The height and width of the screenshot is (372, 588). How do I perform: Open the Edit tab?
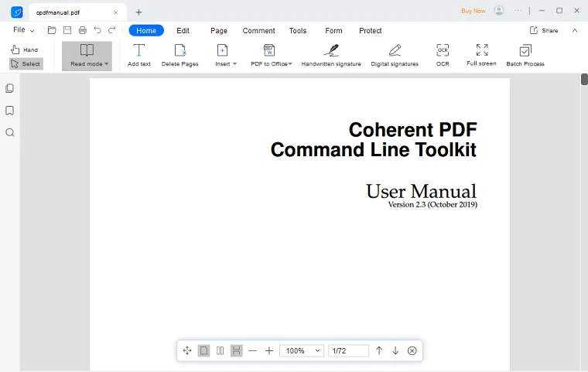pos(183,30)
